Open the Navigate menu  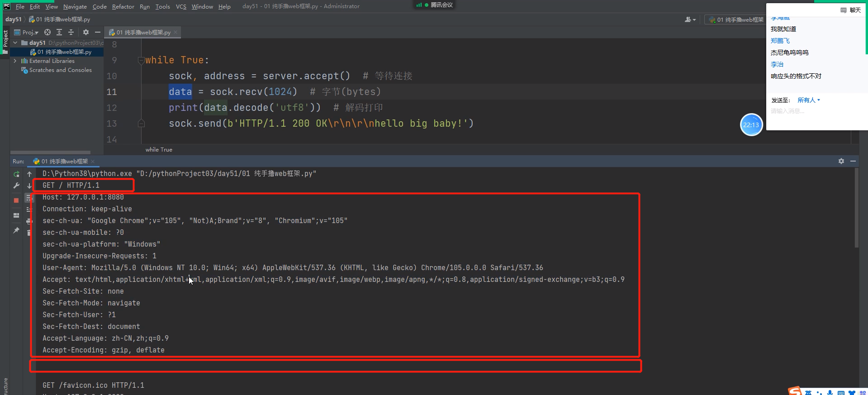pos(75,6)
